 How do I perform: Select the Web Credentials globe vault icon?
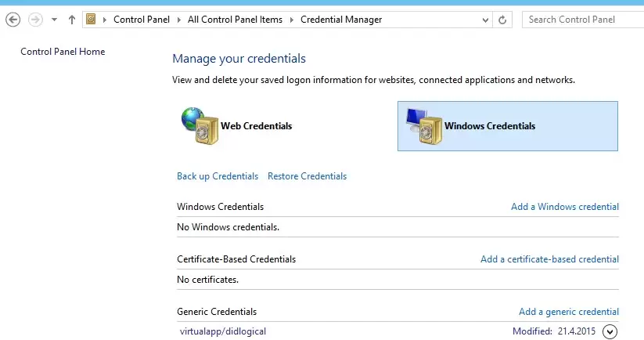point(200,126)
